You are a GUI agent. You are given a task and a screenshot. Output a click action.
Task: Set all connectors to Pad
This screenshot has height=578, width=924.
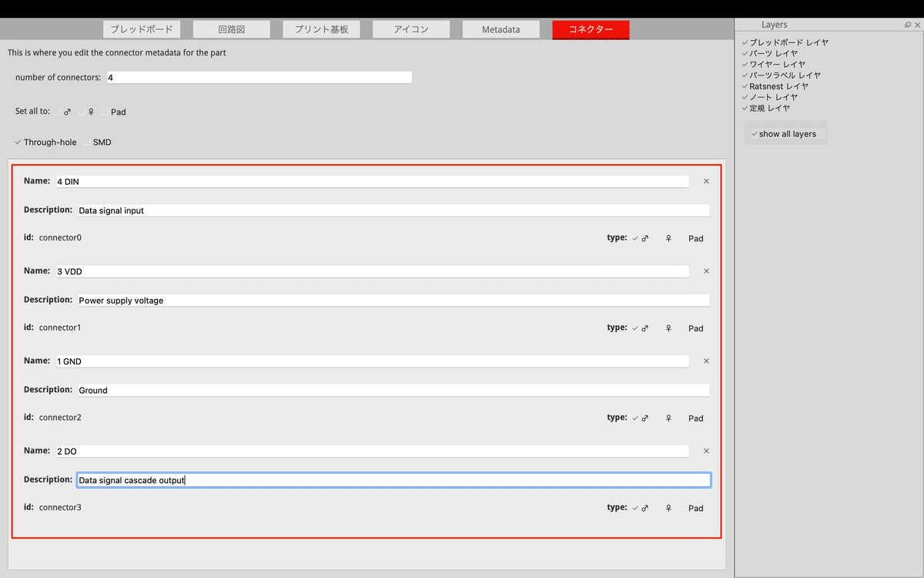point(114,112)
